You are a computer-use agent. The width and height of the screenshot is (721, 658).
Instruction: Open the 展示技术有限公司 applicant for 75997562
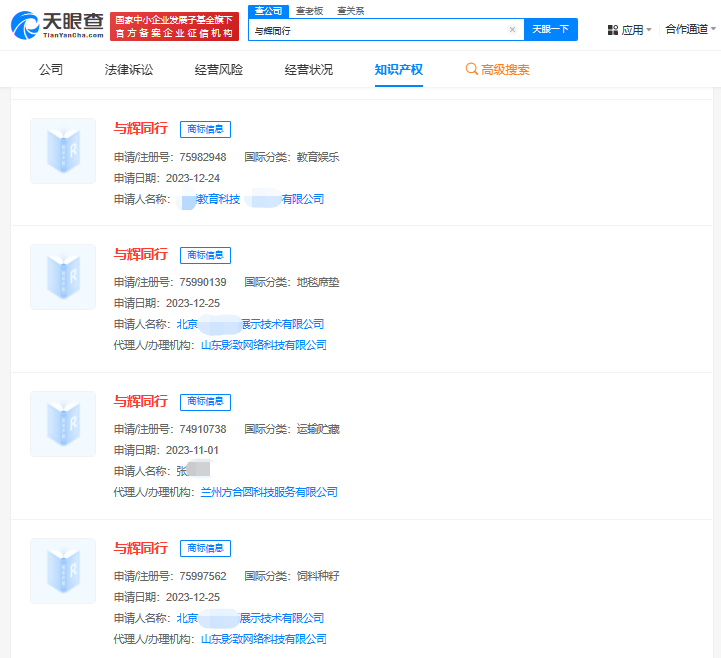tap(251, 618)
